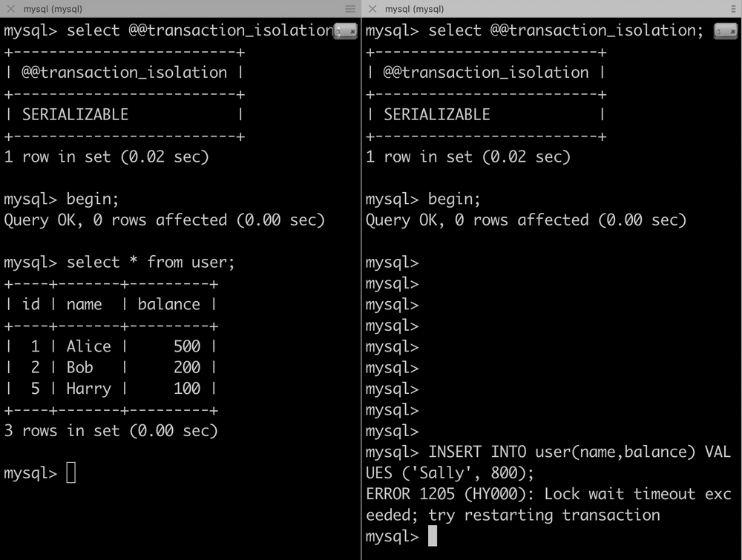Click the Harry row in the user table
The width and height of the screenshot is (742, 560).
tap(111, 389)
